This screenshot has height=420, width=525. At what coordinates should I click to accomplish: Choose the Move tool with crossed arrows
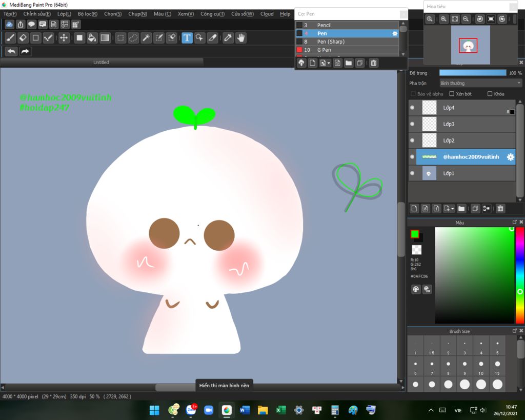coord(64,38)
